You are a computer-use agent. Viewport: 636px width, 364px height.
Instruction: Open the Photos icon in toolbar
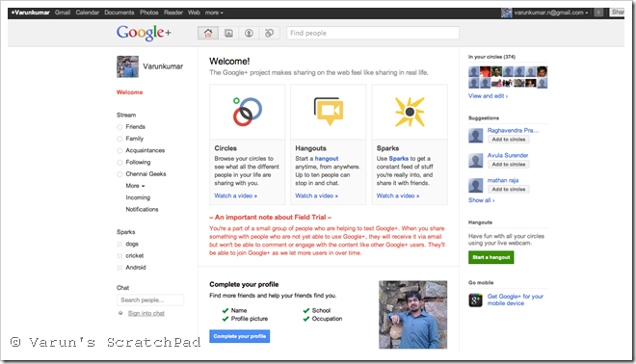(x=228, y=33)
